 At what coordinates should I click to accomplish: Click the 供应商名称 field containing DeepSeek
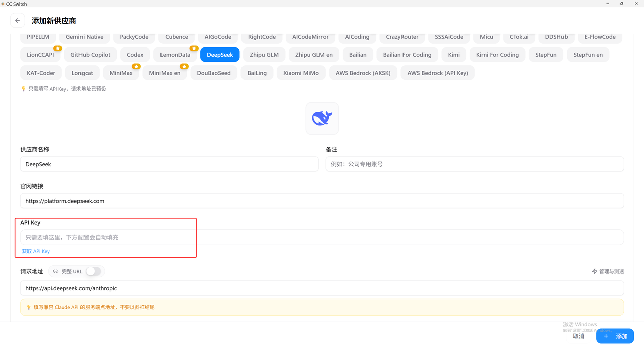pos(170,164)
